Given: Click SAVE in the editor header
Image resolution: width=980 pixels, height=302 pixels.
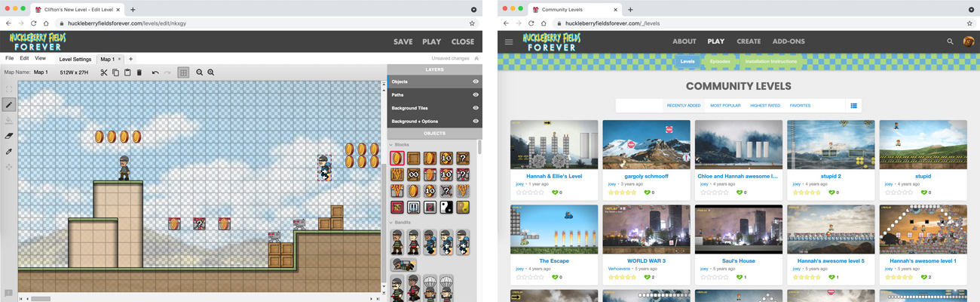Looking at the screenshot, I should tap(403, 42).
